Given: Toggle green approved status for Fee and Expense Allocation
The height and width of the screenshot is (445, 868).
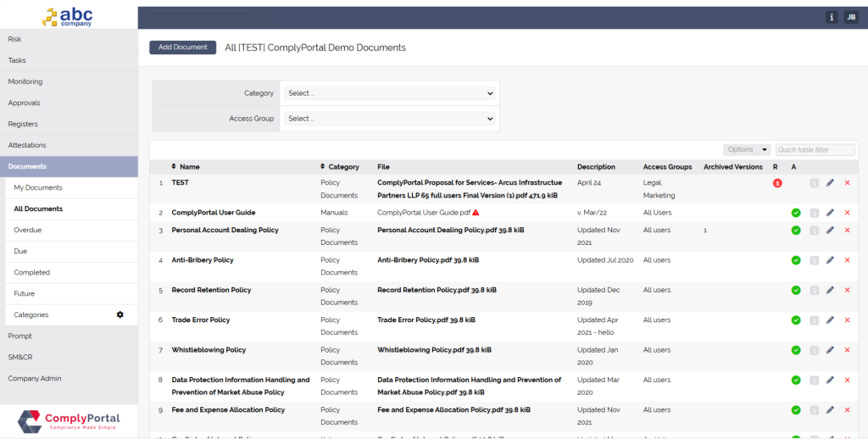Looking at the screenshot, I should 796,410.
